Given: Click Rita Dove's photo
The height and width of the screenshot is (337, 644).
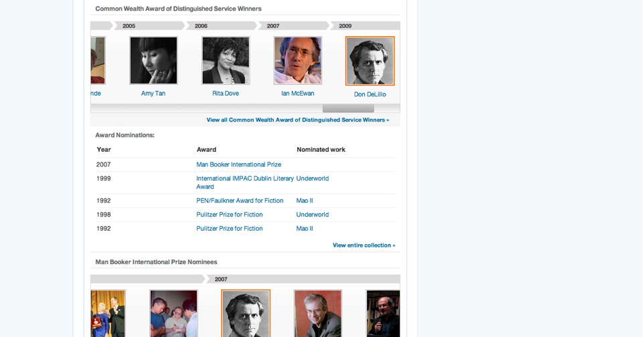Looking at the screenshot, I should [x=226, y=60].
